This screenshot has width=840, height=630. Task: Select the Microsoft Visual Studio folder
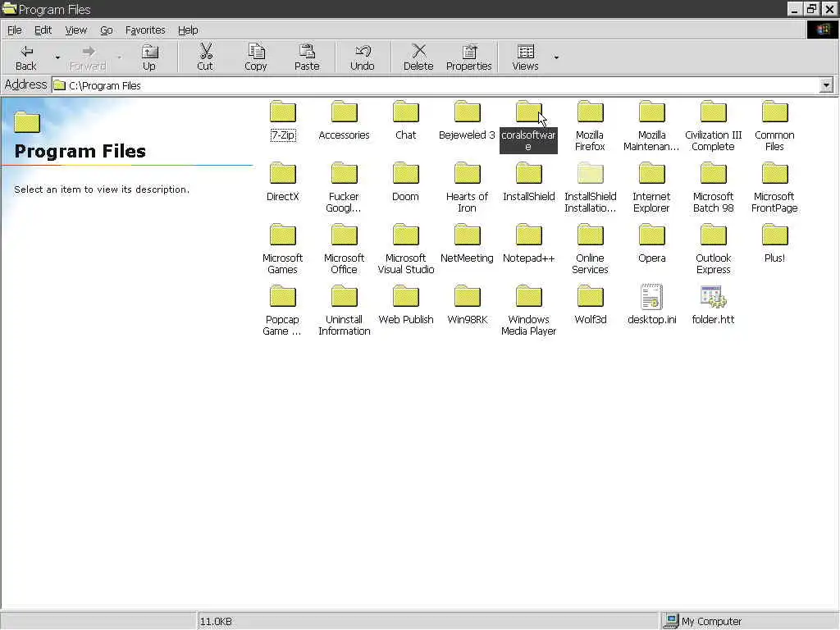click(x=405, y=249)
